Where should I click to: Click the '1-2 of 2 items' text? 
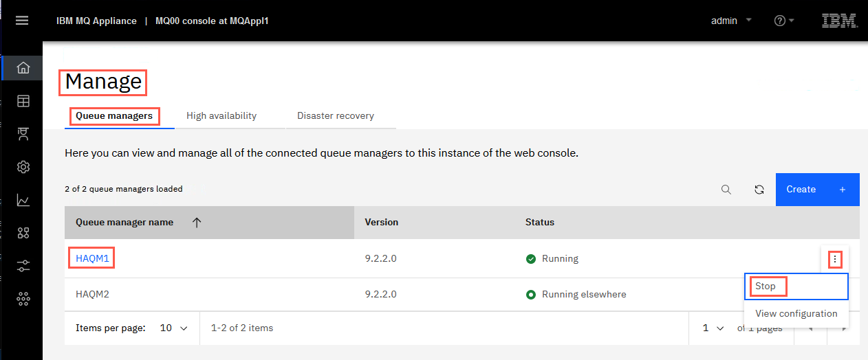(242, 328)
